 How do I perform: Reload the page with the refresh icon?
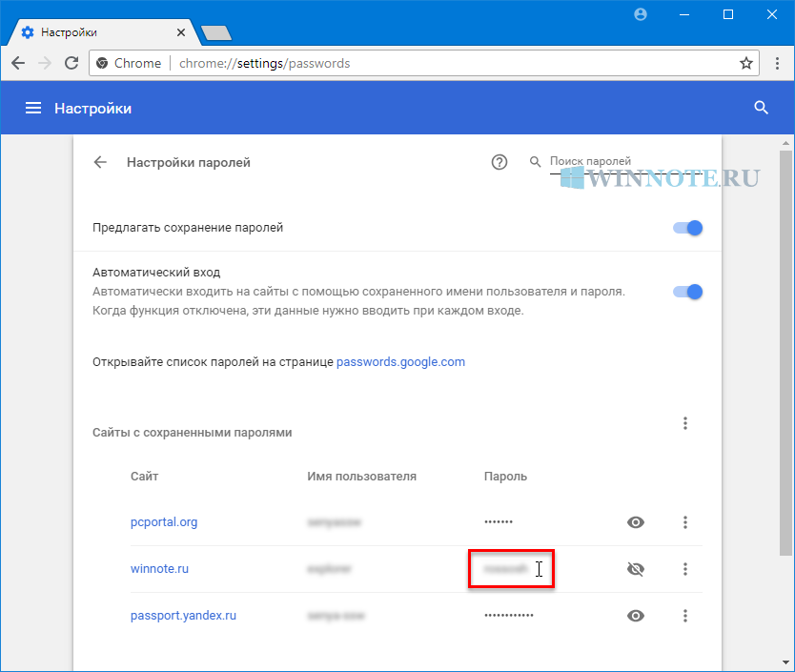pos(71,63)
